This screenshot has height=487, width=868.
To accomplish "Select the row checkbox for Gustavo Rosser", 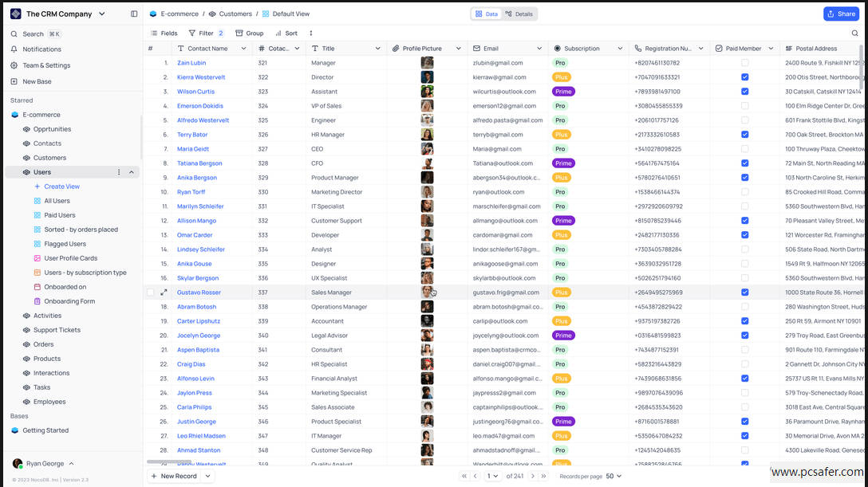I will tap(150, 293).
